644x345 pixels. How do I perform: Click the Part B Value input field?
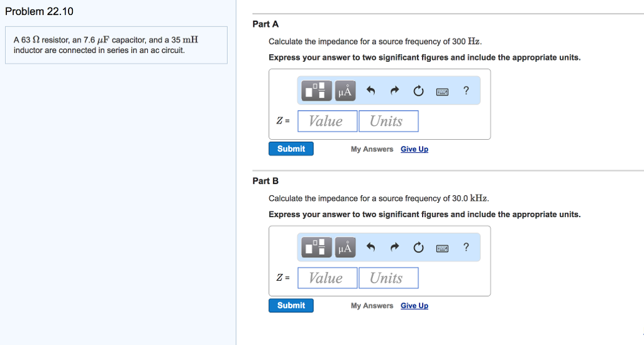coord(327,278)
